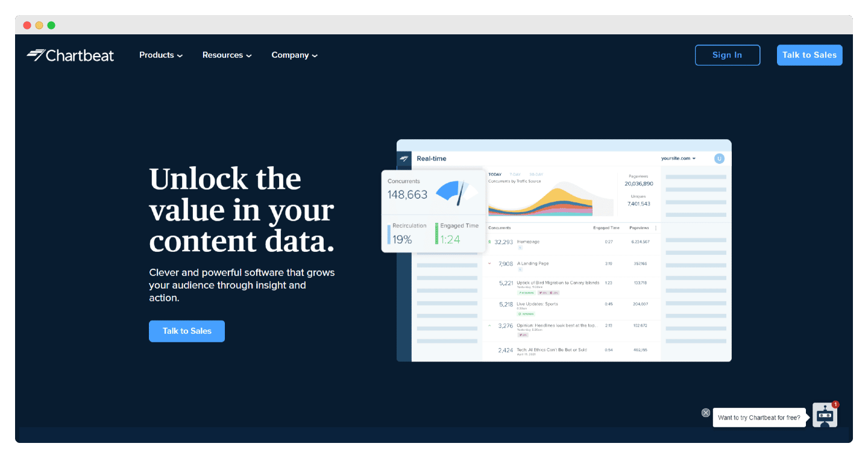Click the 'Live Updates: Sports' row
This screenshot has height=458, width=868.
pos(570,309)
